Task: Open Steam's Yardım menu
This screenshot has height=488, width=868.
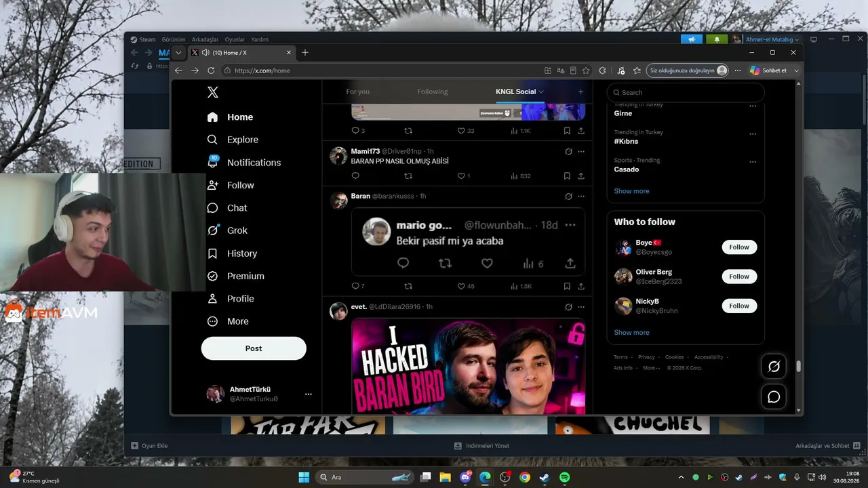Action: [x=260, y=39]
